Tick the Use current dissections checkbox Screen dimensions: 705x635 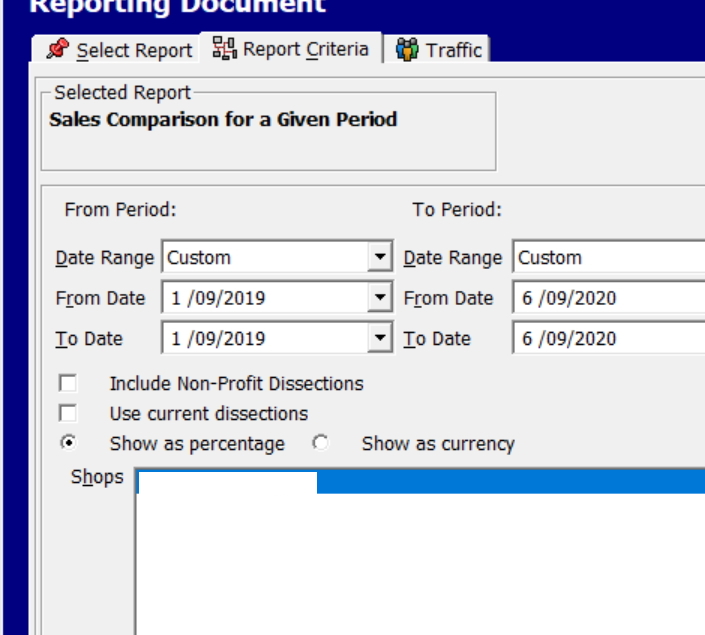[68, 413]
